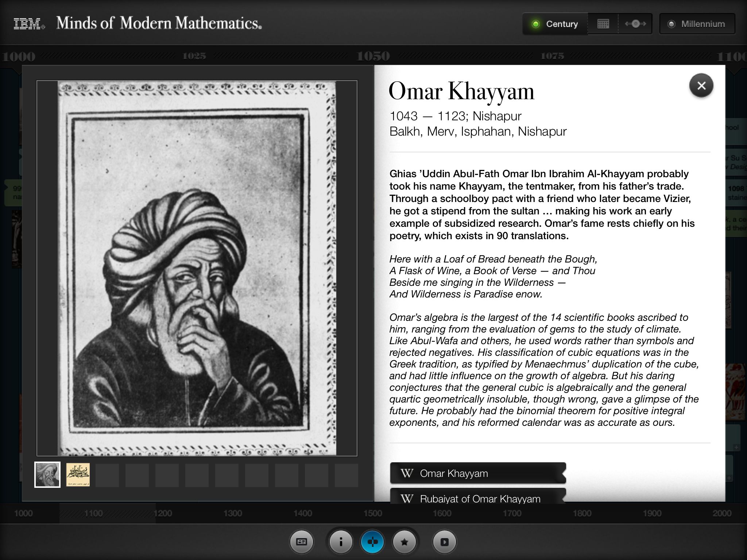Open the video play button at bottom
This screenshot has height=560, width=747.
click(444, 542)
